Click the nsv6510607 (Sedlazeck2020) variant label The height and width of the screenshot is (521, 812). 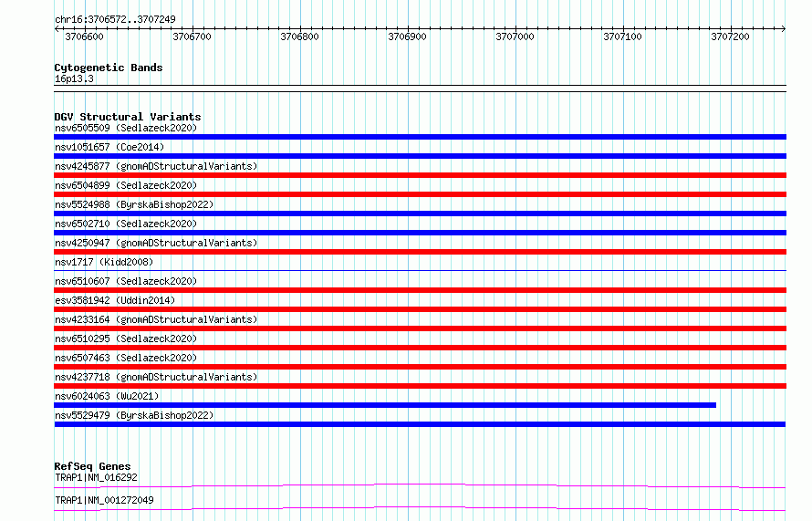tap(126, 281)
